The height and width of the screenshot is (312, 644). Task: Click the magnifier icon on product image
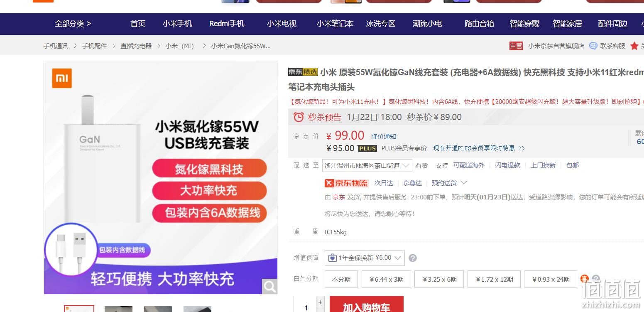(270, 286)
